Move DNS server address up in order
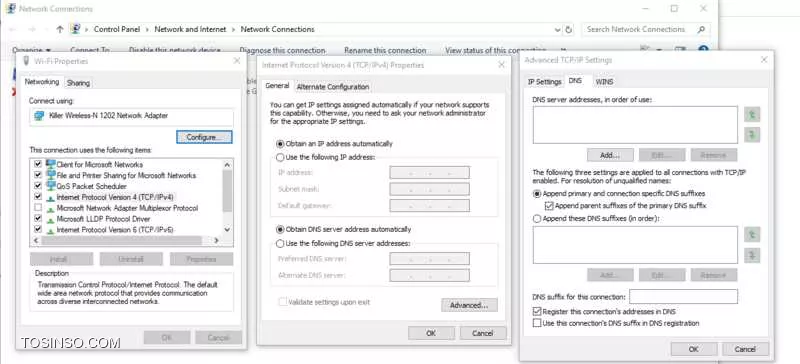800x364 pixels. [x=752, y=114]
